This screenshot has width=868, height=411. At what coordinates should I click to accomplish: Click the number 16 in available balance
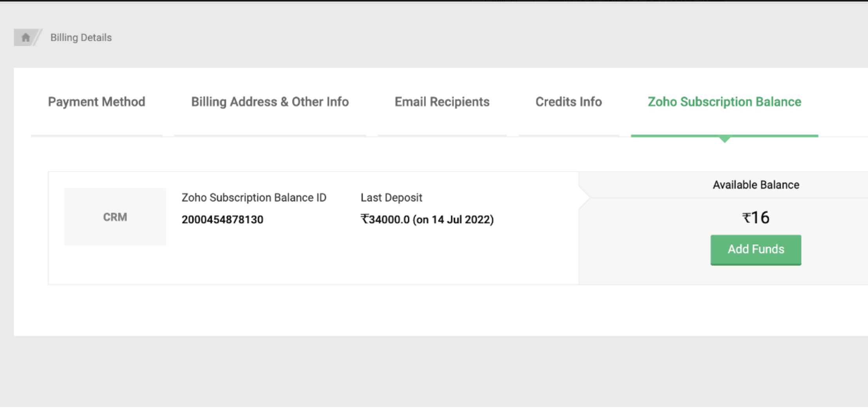point(760,218)
